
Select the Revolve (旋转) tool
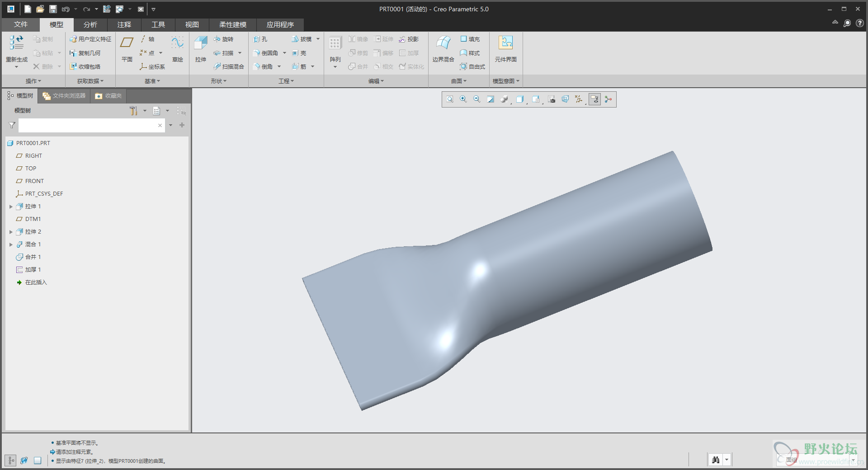224,39
